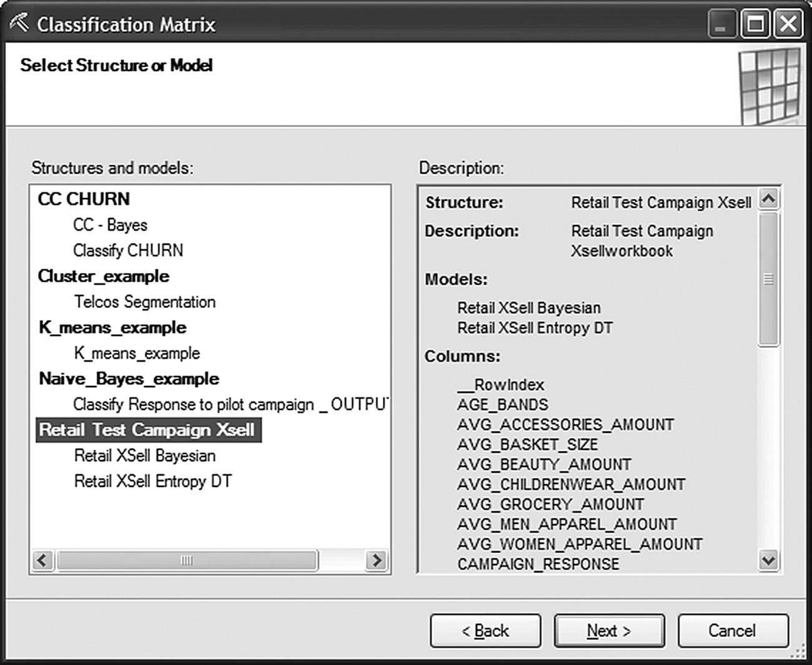Select the Cluster_example structure
Viewport: 812px width, 665px height.
point(104,276)
